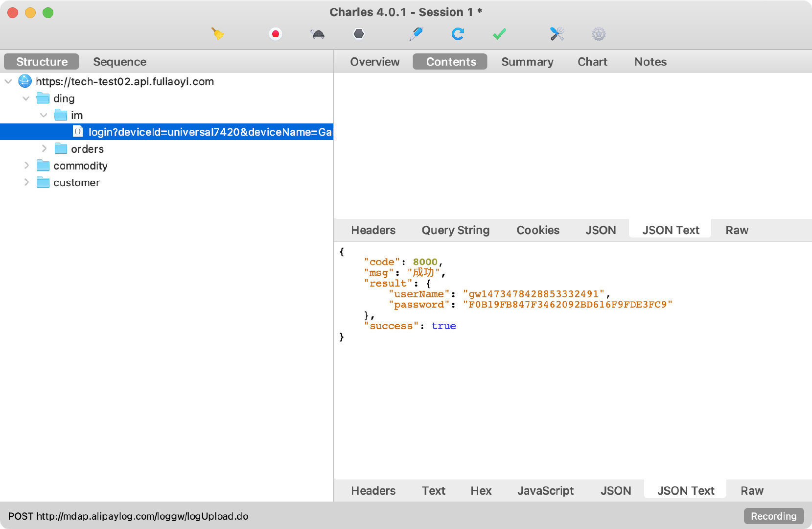Open compose with the pen icon
This screenshot has width=812, height=529.
click(416, 34)
